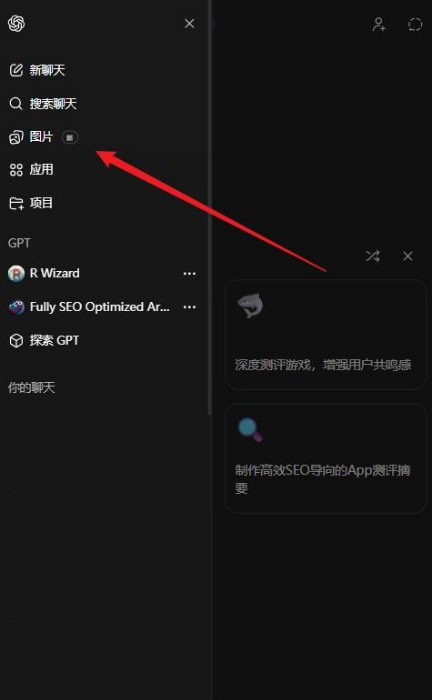Viewport: 432px width, 700px height.
Task: Dismiss suggestion cards with the X
Action: (408, 256)
